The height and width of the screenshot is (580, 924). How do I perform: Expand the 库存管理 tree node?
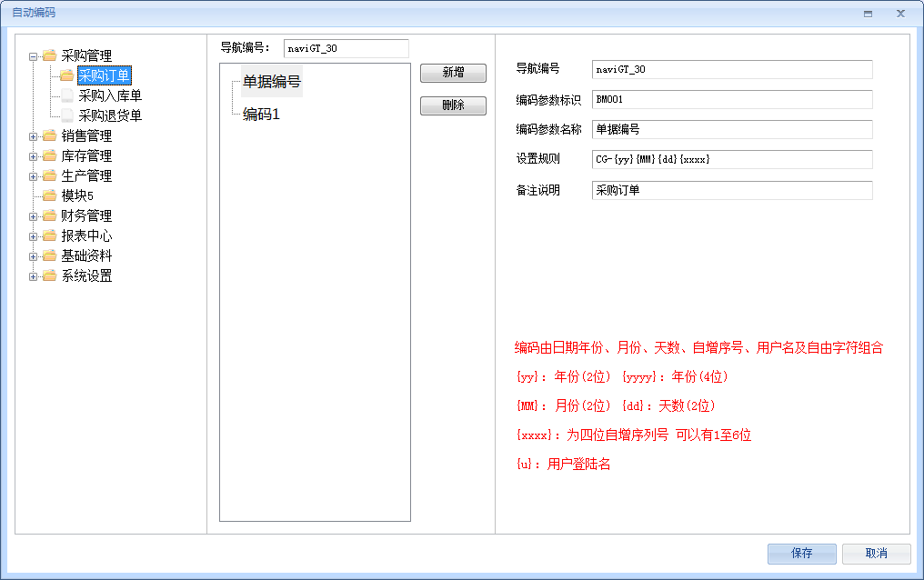click(x=34, y=155)
